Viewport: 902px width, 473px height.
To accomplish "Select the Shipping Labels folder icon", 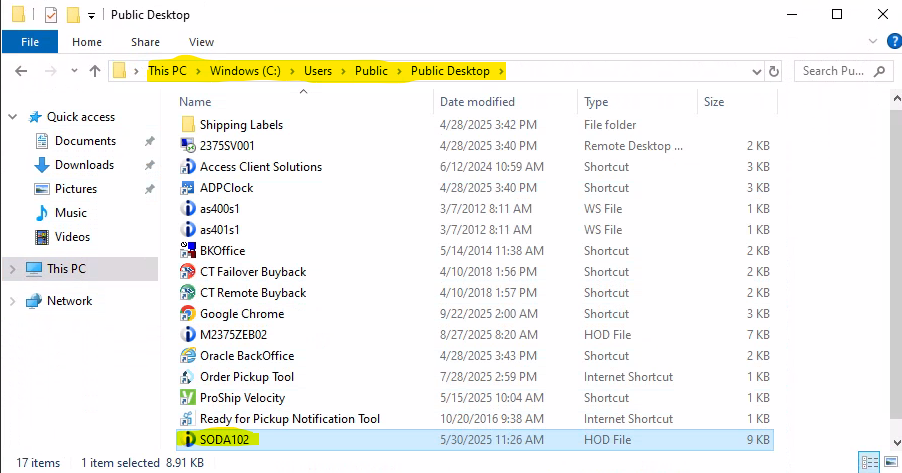I will (188, 125).
